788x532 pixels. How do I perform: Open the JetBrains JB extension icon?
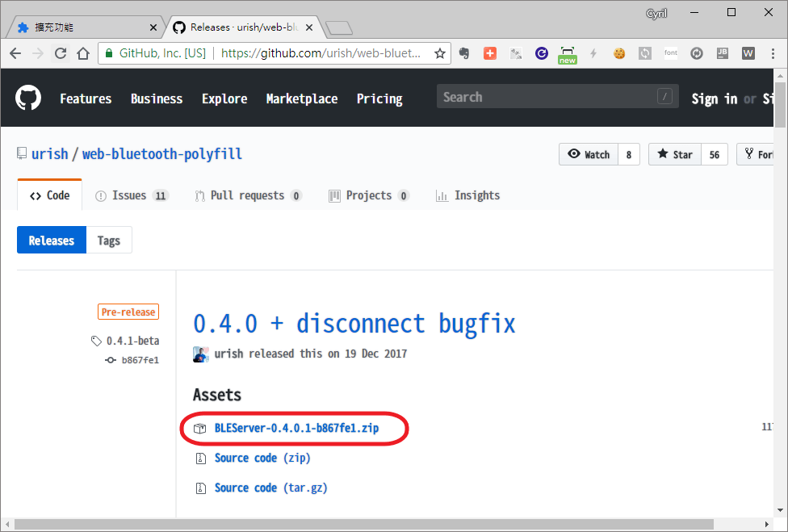tap(722, 53)
